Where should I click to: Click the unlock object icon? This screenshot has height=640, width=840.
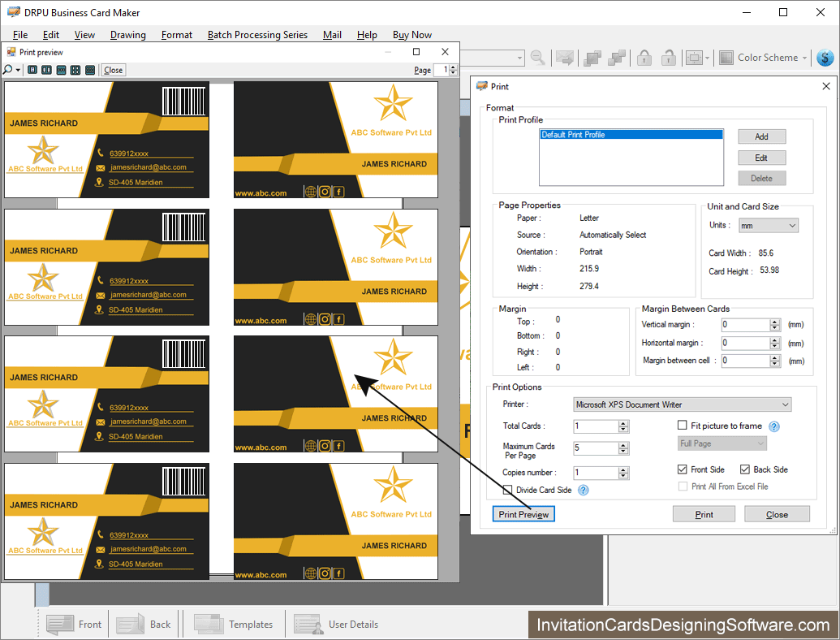point(668,58)
